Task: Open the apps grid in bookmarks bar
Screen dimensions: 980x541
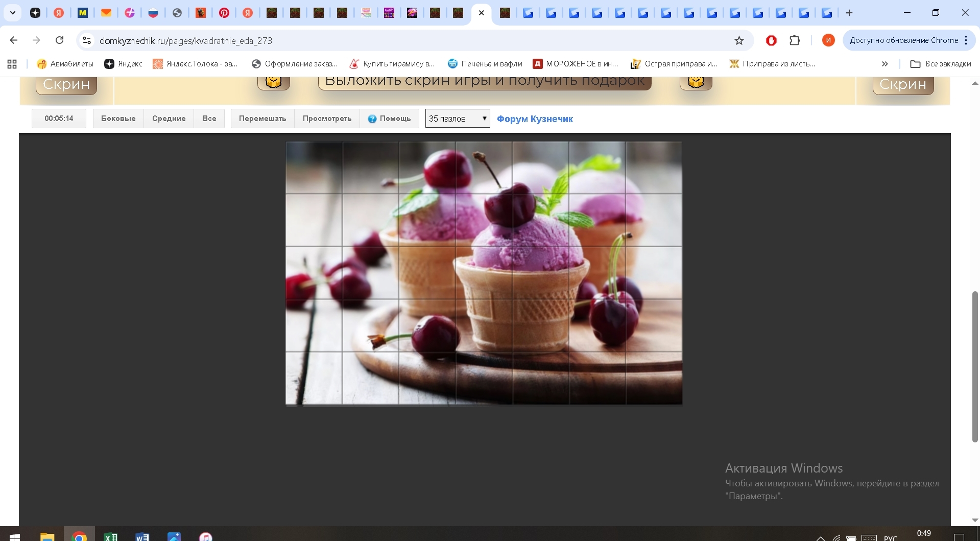Action: point(12,64)
